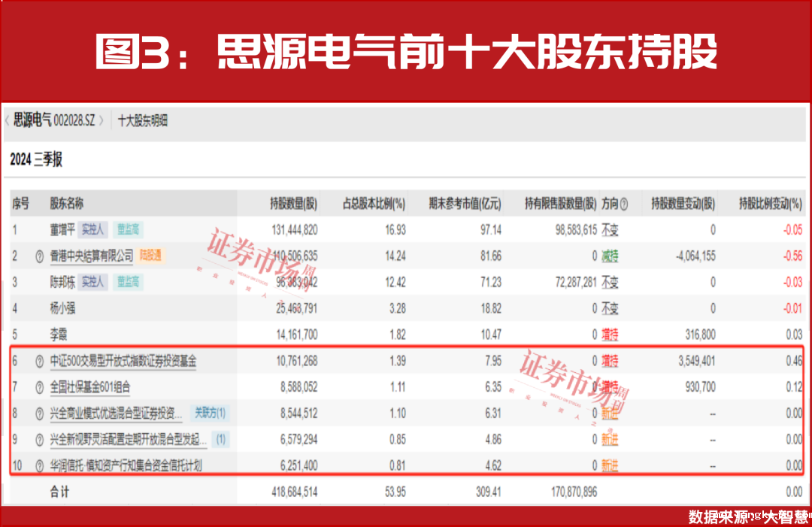812x527 pixels.
Task: Click help icon beside 香港中央结算有限公司
Action: pos(39,256)
